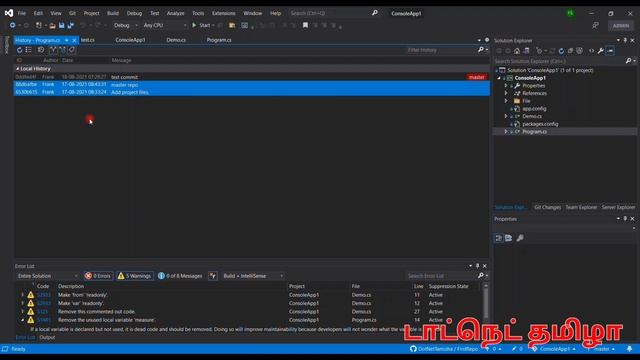640x360 pixels.
Task: Click the notification bell in status bar
Action: coord(629,349)
